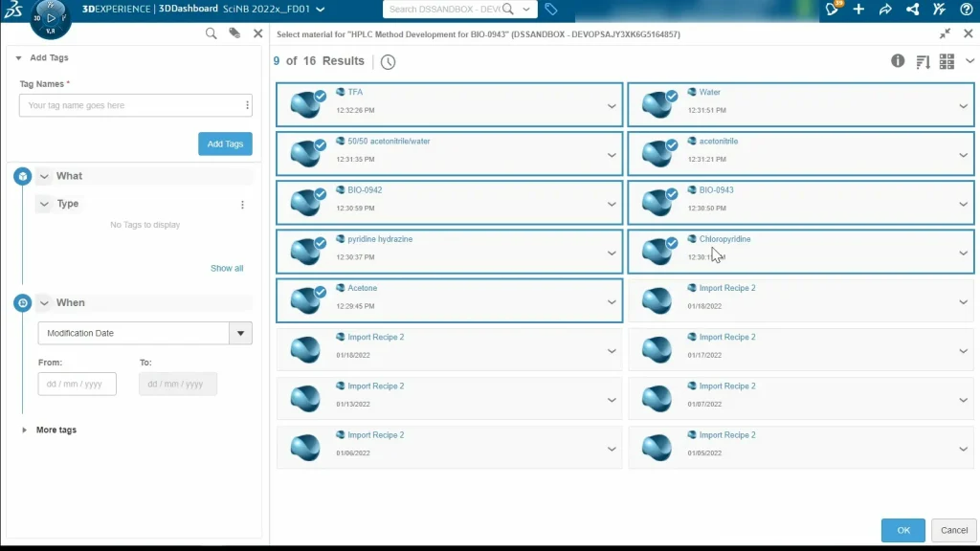
Task: Switch view using the grid view icon
Action: (x=947, y=61)
